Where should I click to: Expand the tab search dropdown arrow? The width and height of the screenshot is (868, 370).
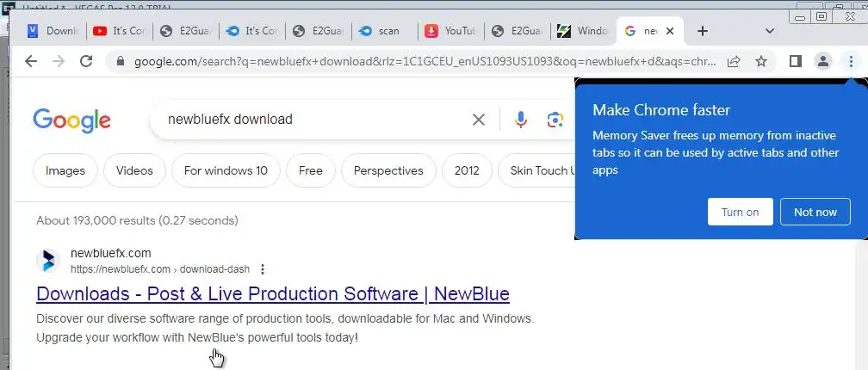pyautogui.click(x=770, y=31)
